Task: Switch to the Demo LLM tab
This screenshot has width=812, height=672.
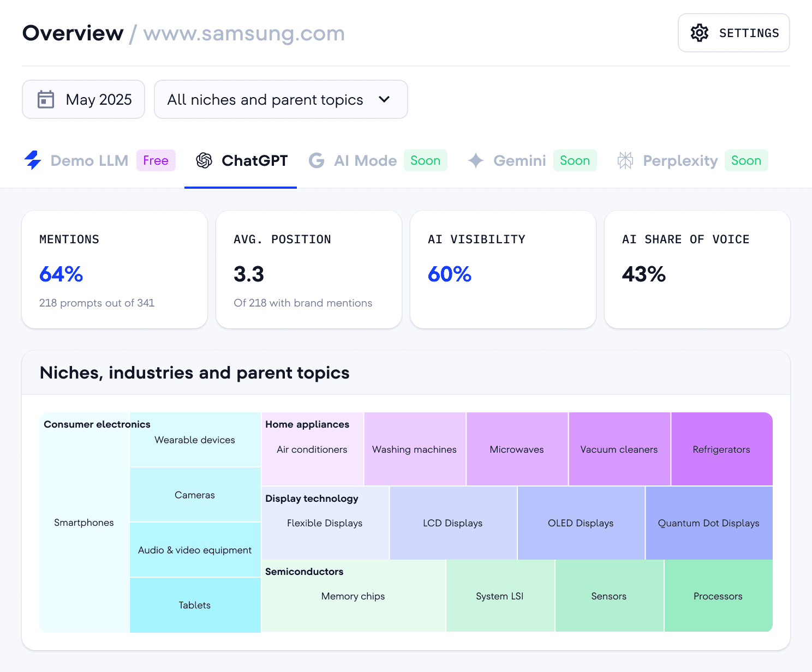Action: [x=100, y=160]
